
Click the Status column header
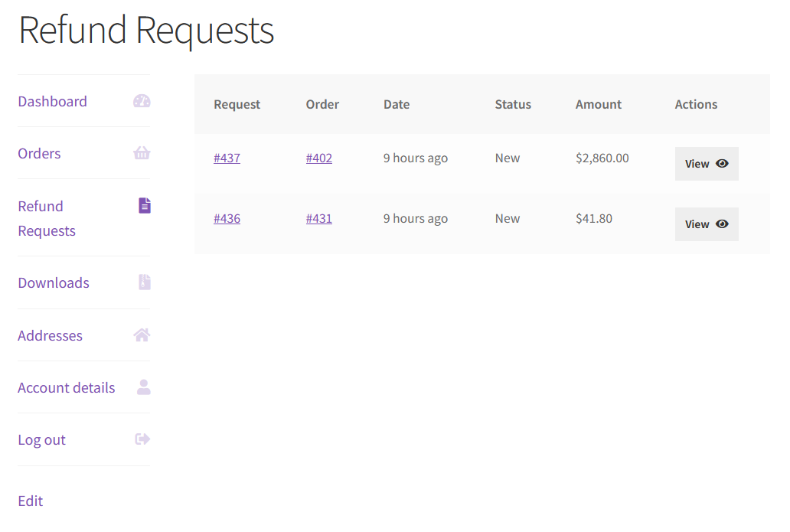[513, 104]
